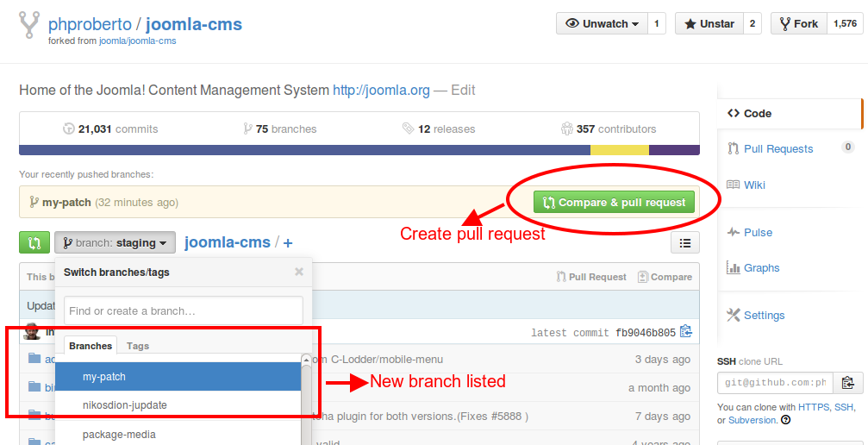Switch clone URL to HTTPS
The width and height of the screenshot is (868, 445).
813,407
